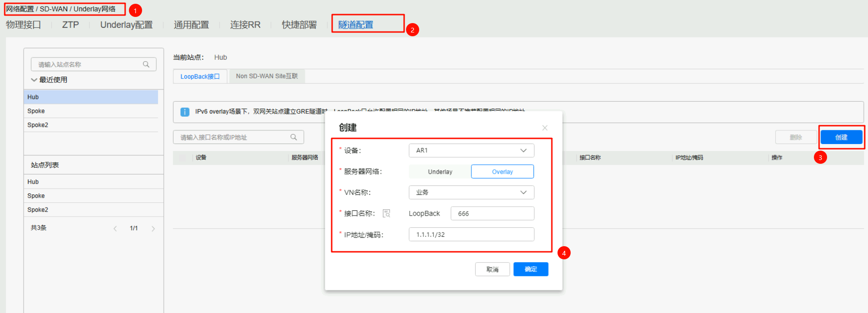Click the site name search magnifier icon
This screenshot has height=313, width=868.
[146, 64]
